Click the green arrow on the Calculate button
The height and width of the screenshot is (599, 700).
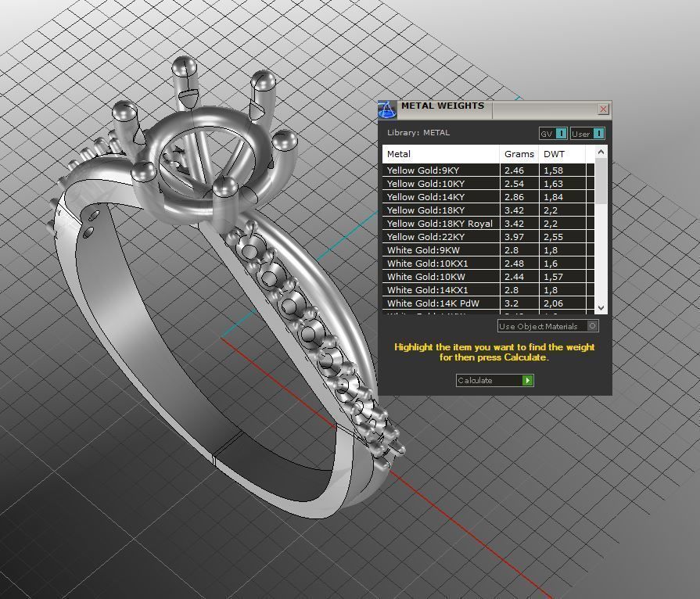[x=528, y=380]
